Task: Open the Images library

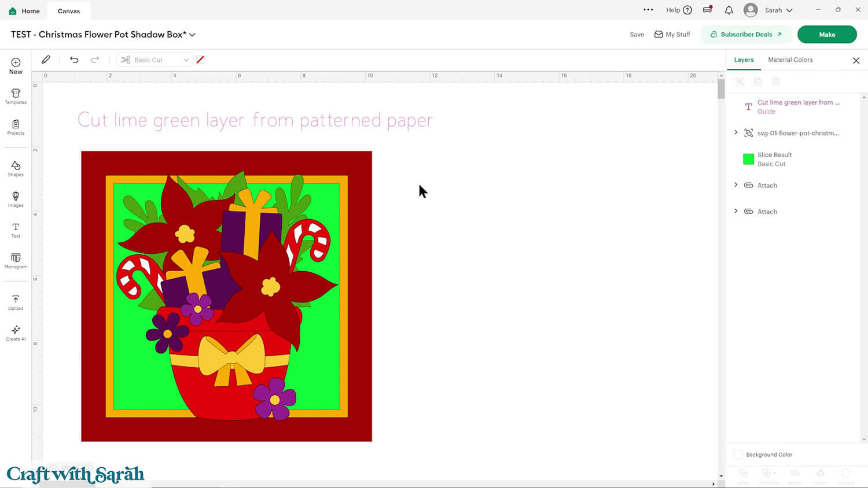Action: click(16, 199)
